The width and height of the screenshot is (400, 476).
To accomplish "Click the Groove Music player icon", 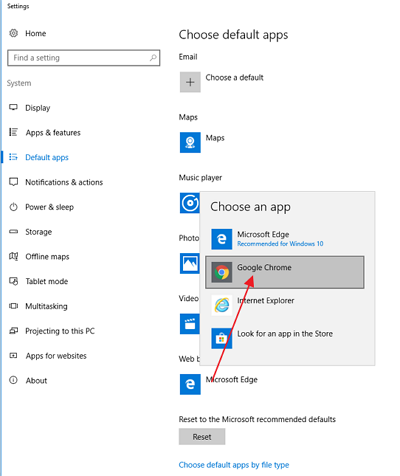I will (190, 203).
